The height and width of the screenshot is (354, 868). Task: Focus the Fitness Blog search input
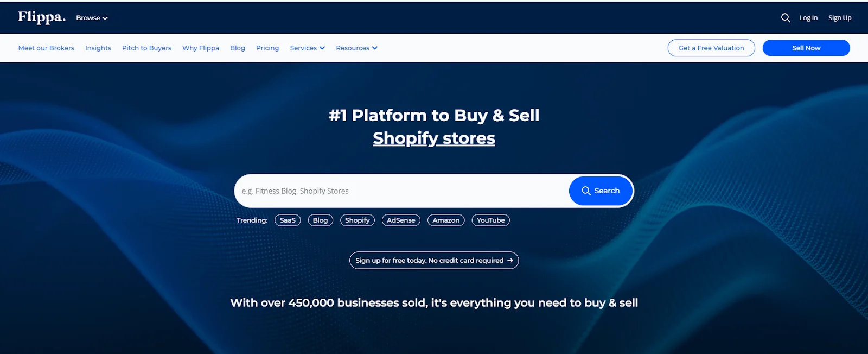tap(403, 191)
